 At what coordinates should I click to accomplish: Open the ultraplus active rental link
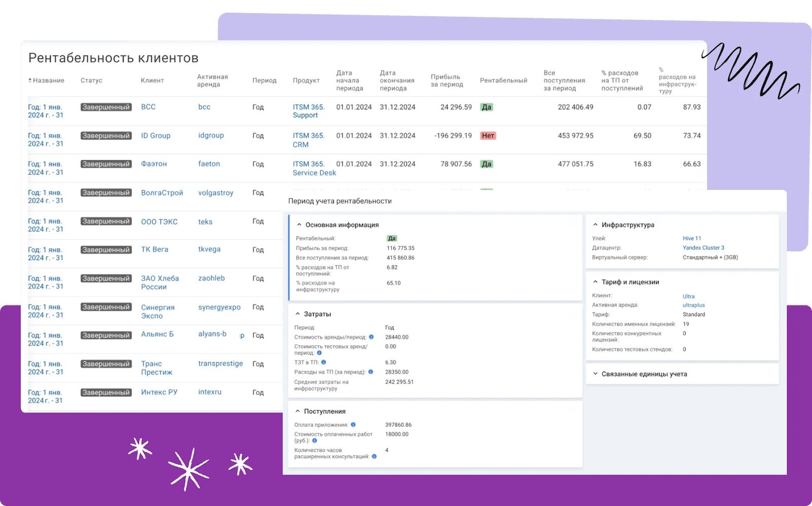(x=693, y=305)
